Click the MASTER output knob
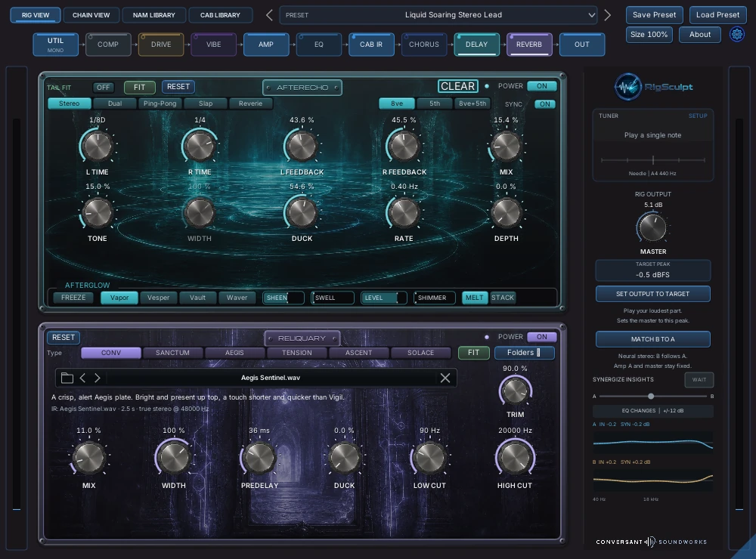 pyautogui.click(x=653, y=228)
